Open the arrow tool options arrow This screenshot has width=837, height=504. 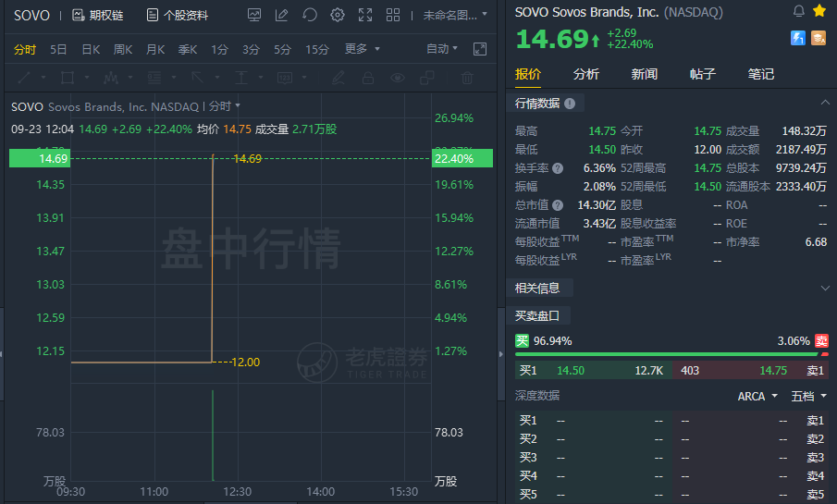pos(217,78)
